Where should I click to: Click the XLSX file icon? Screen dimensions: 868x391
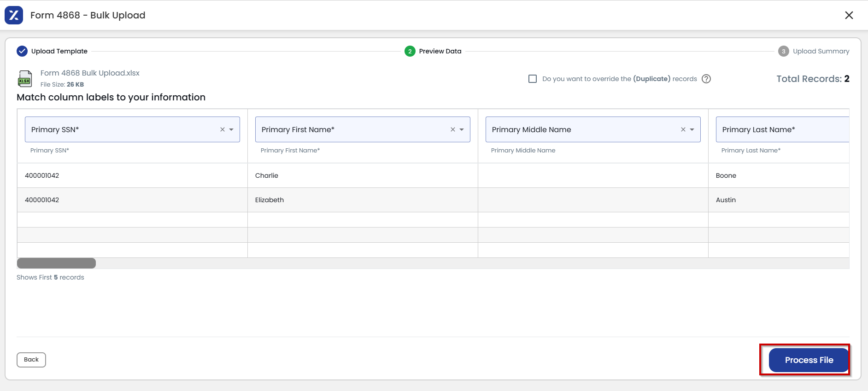(25, 79)
